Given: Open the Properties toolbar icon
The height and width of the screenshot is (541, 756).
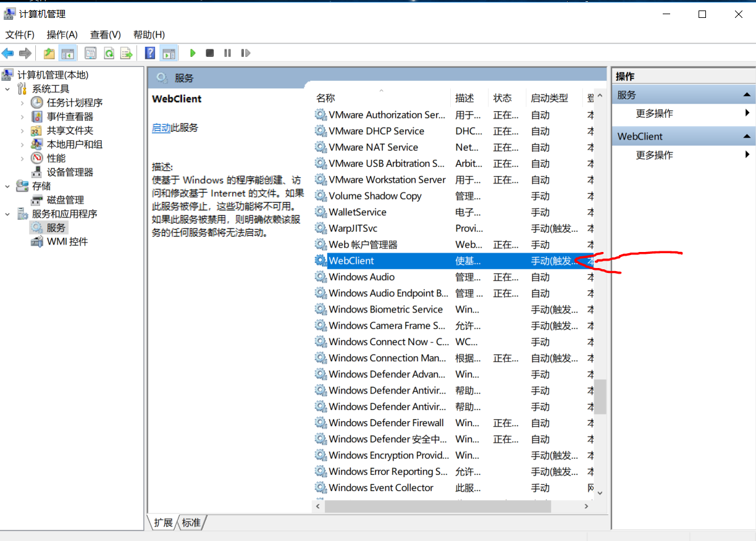Looking at the screenshot, I should point(91,54).
